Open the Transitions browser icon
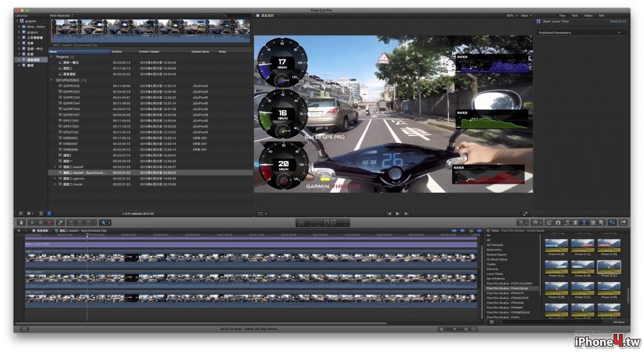644x352 pixels. (575, 222)
